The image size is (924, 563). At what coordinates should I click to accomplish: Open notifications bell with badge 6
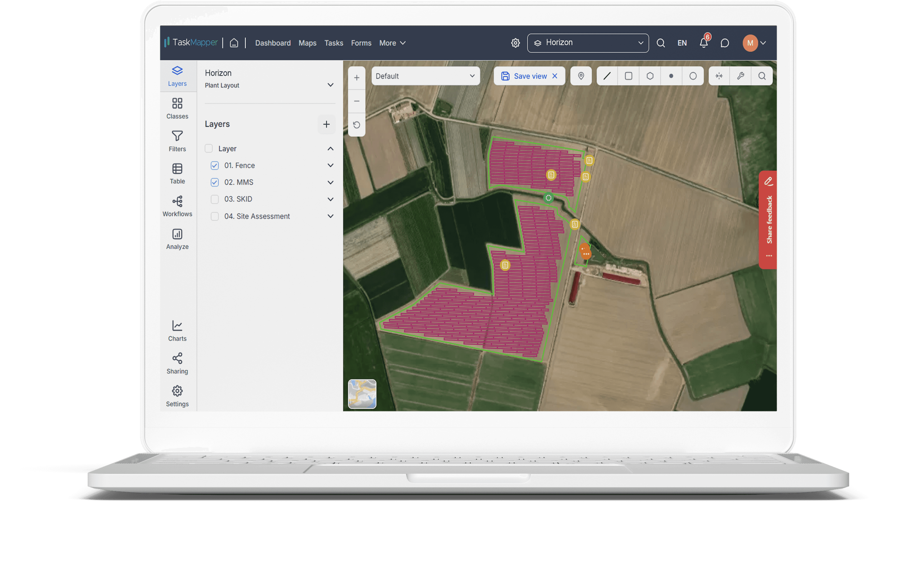(704, 42)
